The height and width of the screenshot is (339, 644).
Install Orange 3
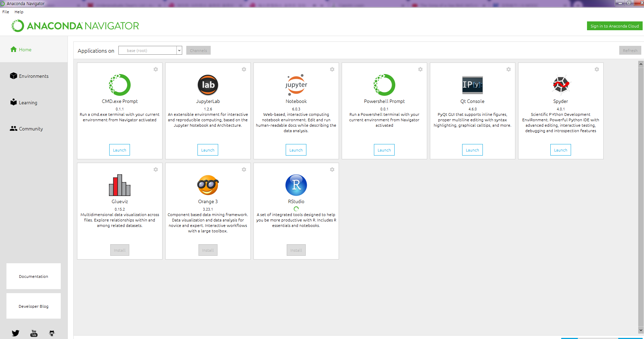click(208, 250)
